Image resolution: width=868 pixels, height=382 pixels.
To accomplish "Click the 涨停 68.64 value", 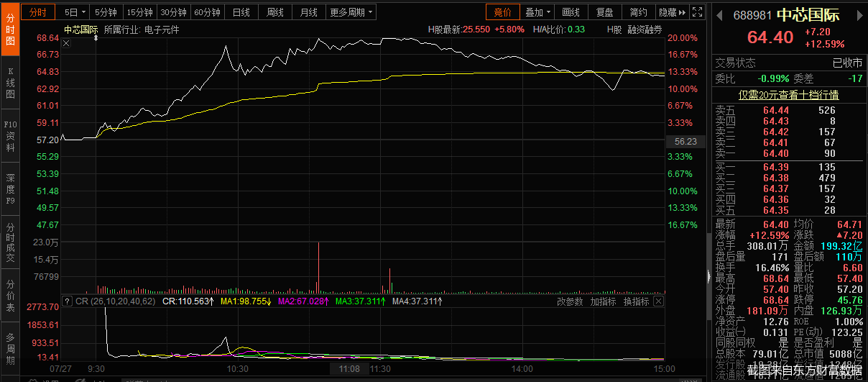I will click(776, 299).
